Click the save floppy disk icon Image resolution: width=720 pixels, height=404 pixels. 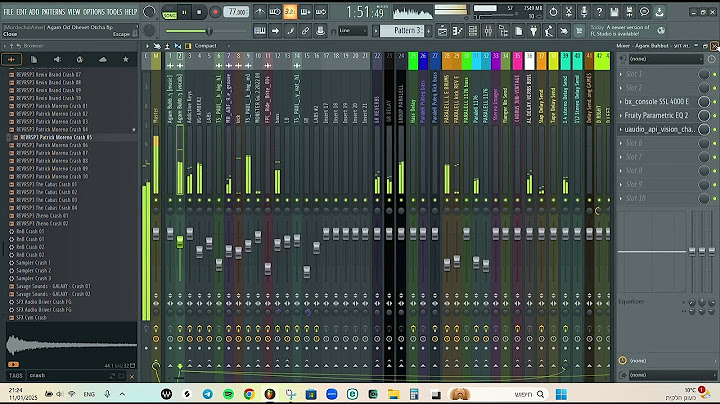pos(614,12)
